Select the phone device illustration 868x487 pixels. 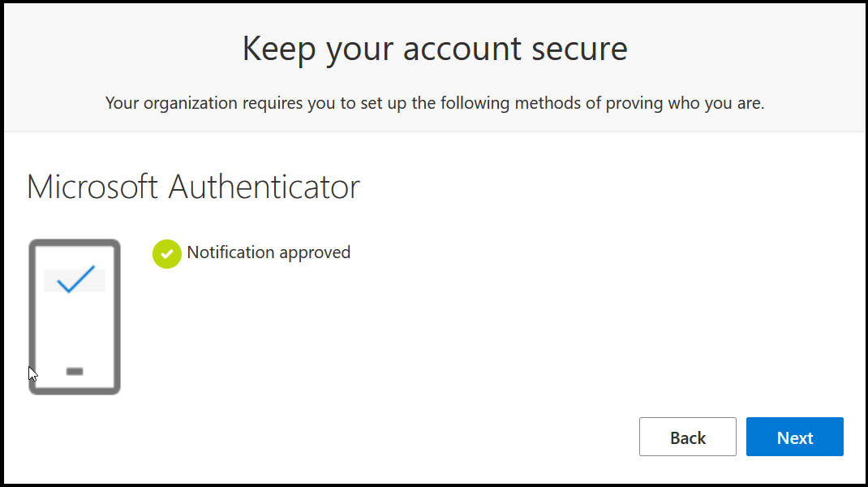pyautogui.click(x=75, y=317)
